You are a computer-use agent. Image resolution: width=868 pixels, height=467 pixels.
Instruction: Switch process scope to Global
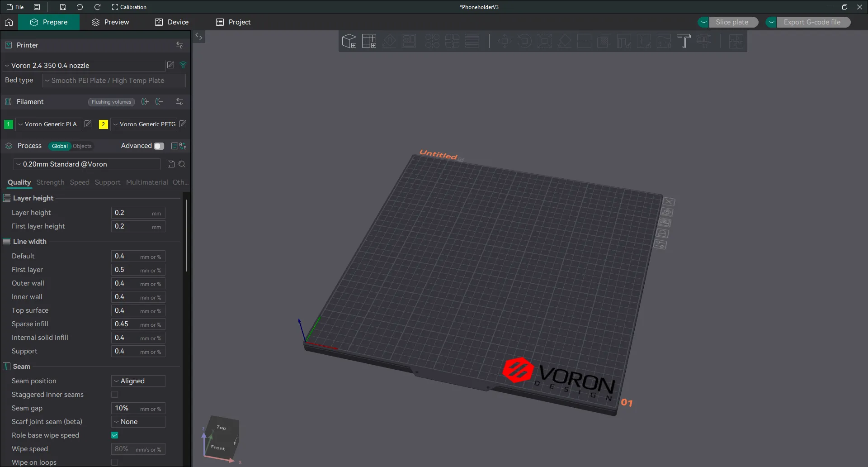pos(60,146)
